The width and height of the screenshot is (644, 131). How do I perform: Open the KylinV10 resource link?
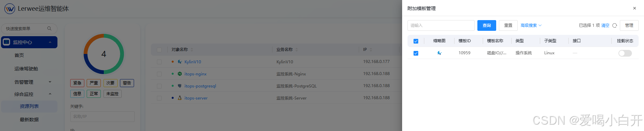(192, 62)
